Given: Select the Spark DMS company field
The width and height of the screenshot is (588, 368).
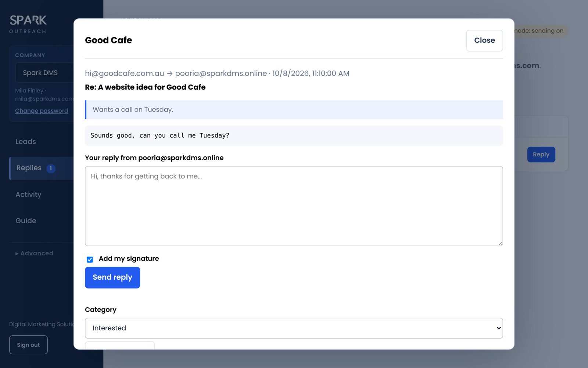Looking at the screenshot, I should pos(44,73).
